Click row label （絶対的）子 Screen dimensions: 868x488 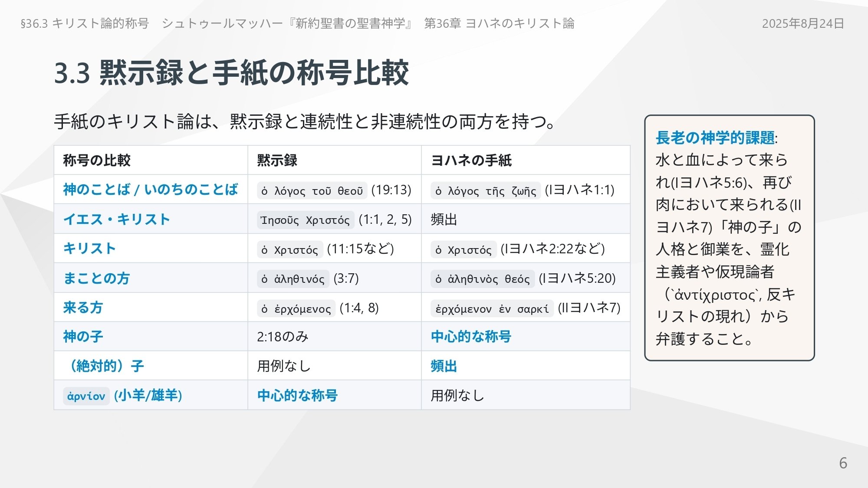104,366
